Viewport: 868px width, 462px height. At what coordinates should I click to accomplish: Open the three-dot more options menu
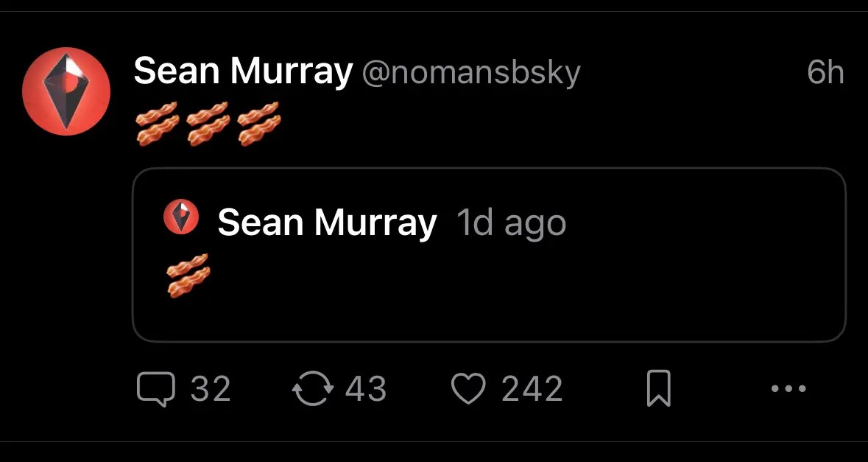(x=788, y=388)
